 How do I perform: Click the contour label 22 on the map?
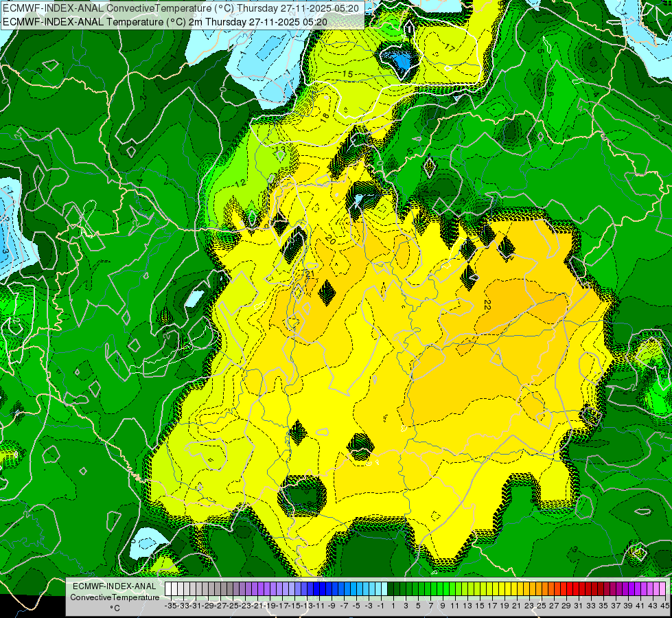click(487, 305)
